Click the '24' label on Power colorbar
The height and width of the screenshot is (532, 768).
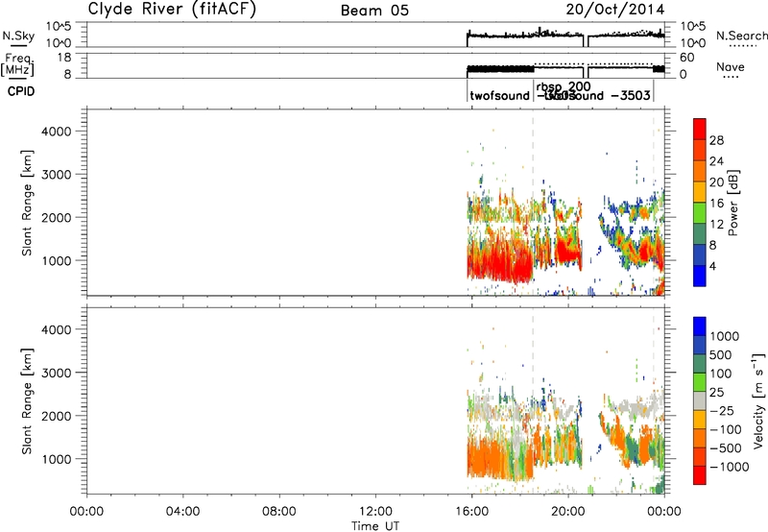(x=716, y=161)
